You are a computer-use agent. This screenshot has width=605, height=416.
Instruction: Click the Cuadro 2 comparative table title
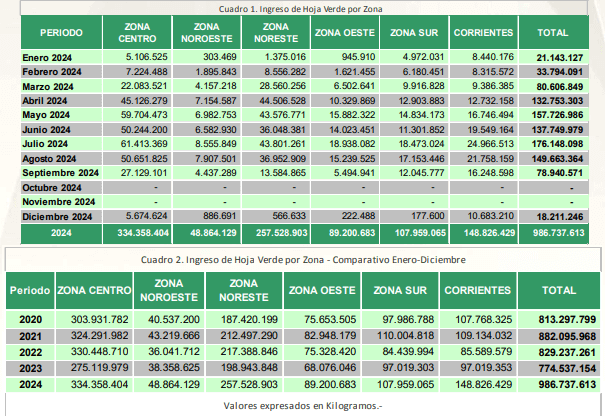[x=303, y=260]
